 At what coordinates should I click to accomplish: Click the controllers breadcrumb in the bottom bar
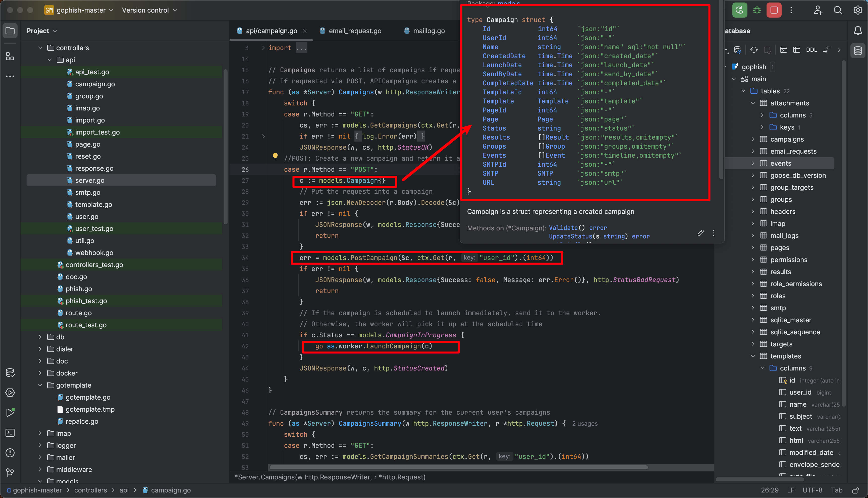pyautogui.click(x=90, y=490)
